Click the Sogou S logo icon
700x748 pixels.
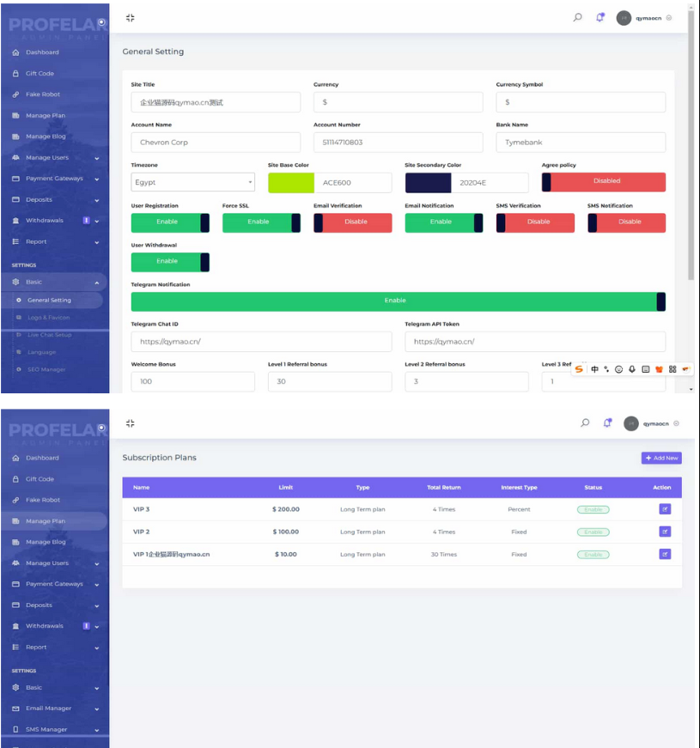[580, 369]
